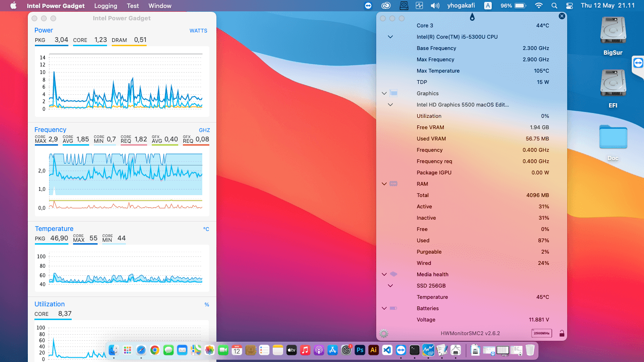Screen dimensions: 644x362
Task: Collapse the Graphics group
Action: (384, 93)
